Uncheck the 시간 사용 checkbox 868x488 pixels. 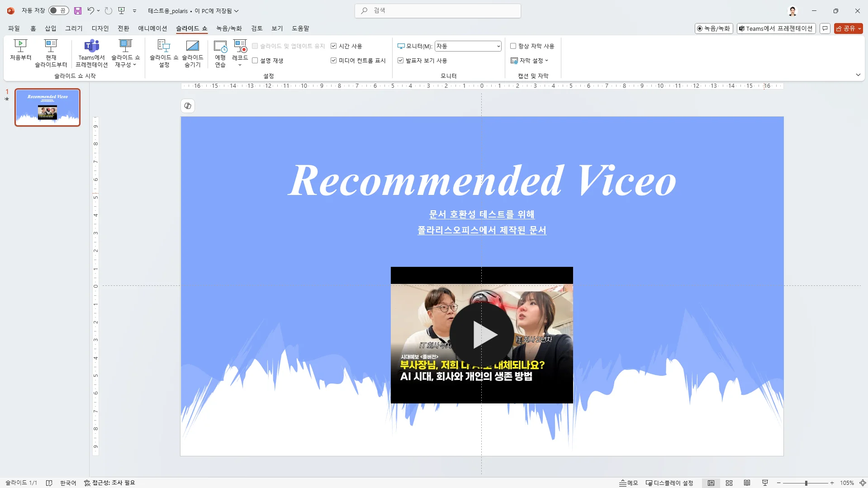click(334, 46)
